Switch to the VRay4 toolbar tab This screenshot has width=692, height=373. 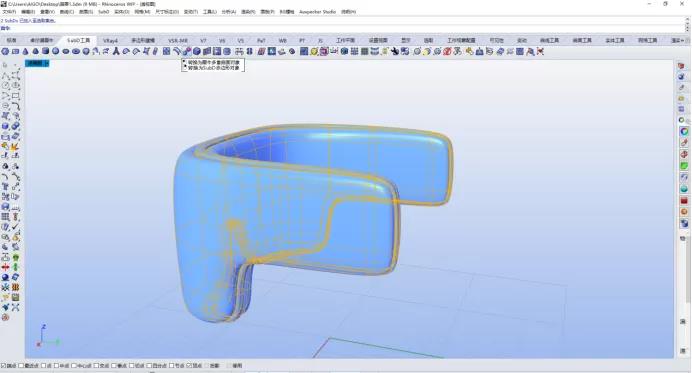(x=110, y=40)
